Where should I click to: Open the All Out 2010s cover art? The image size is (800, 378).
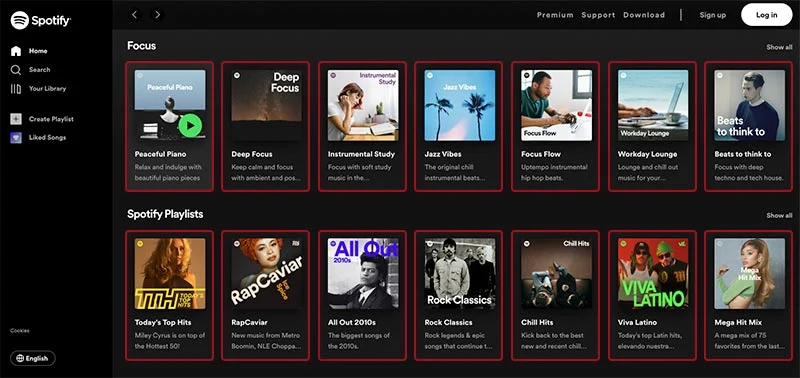click(x=363, y=273)
